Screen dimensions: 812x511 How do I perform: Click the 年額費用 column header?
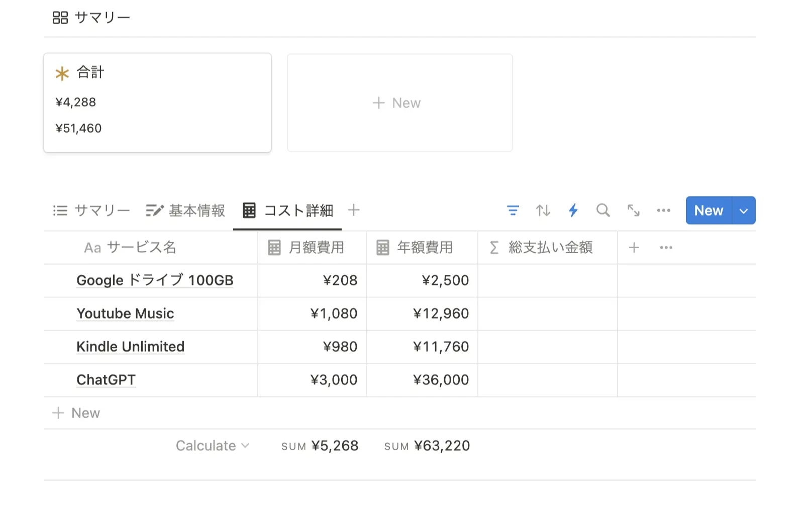click(x=422, y=248)
